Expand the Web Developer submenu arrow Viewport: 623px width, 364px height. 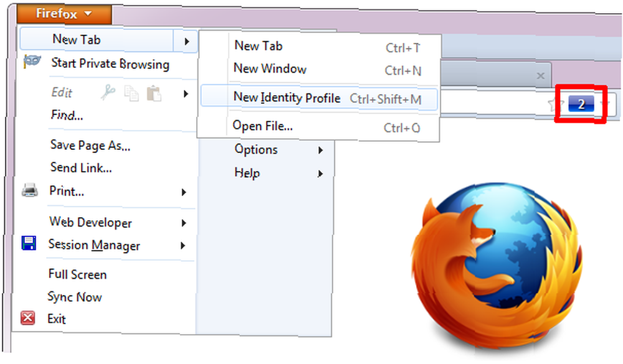(x=184, y=223)
